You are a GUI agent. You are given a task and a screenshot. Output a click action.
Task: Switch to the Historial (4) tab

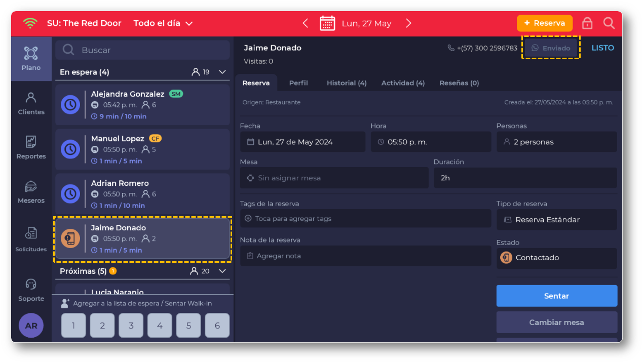pyautogui.click(x=347, y=83)
